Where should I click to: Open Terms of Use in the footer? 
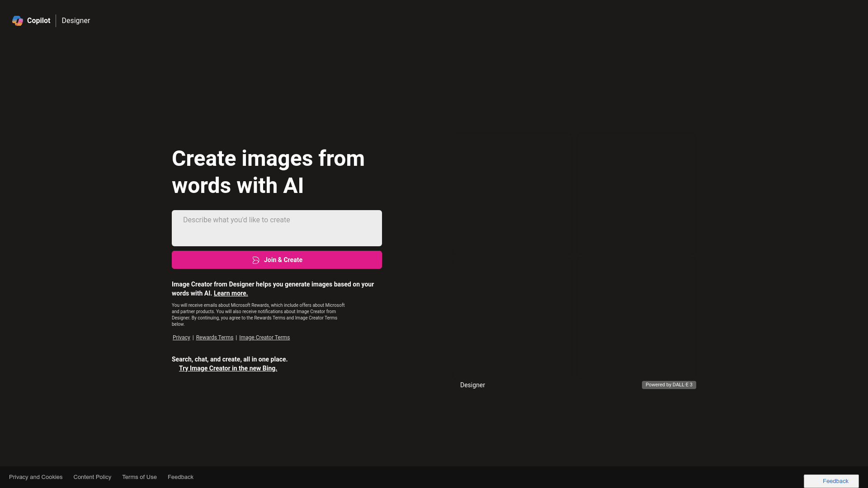click(139, 477)
